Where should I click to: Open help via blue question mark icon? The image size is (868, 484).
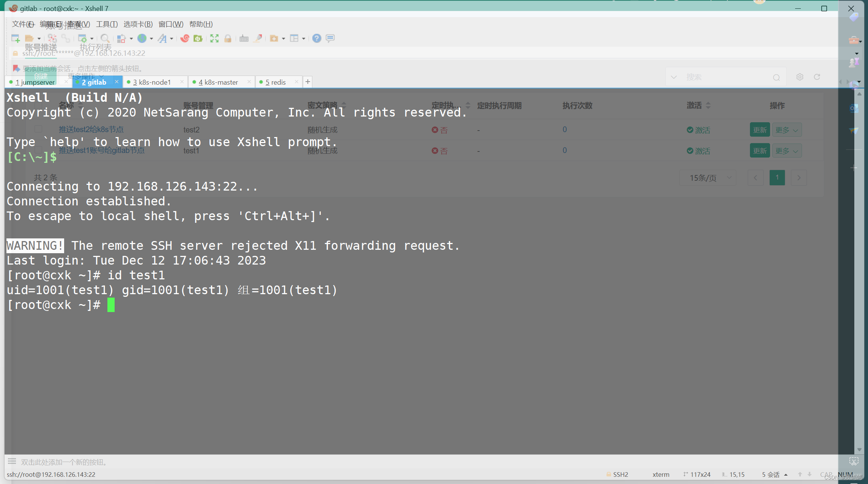tap(317, 38)
